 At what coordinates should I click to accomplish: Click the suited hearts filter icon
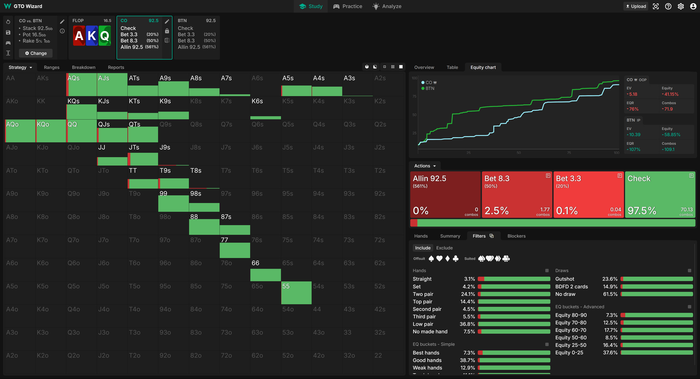coord(490,258)
